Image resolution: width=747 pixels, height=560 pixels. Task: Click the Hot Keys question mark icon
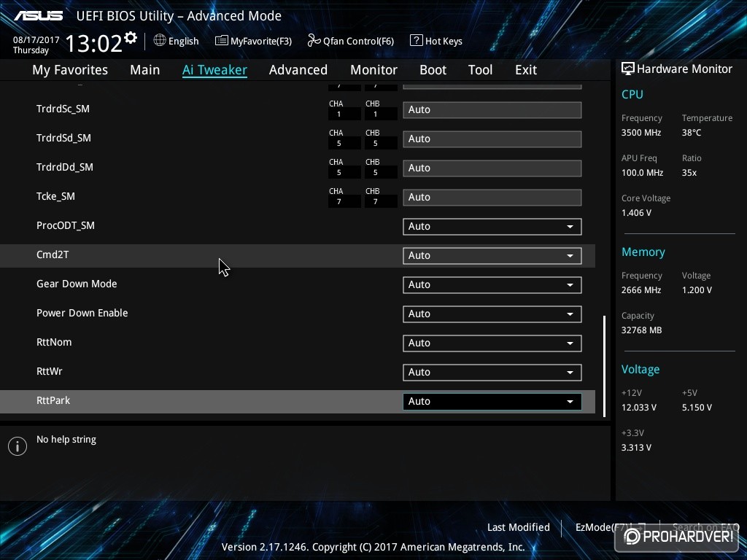tap(416, 41)
